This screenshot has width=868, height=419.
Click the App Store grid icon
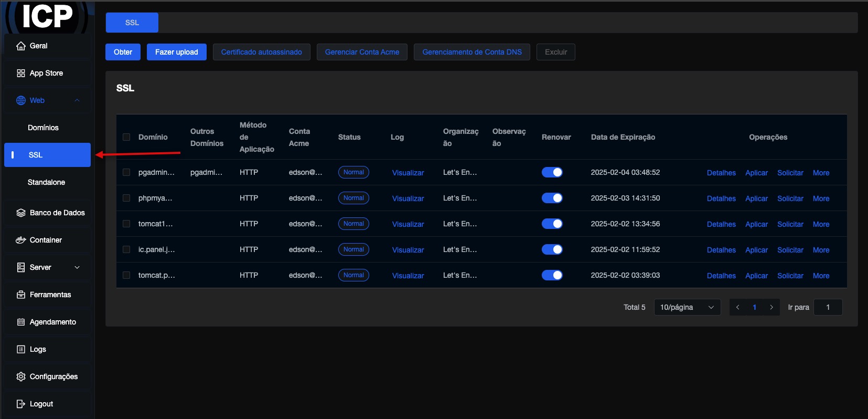[21, 73]
